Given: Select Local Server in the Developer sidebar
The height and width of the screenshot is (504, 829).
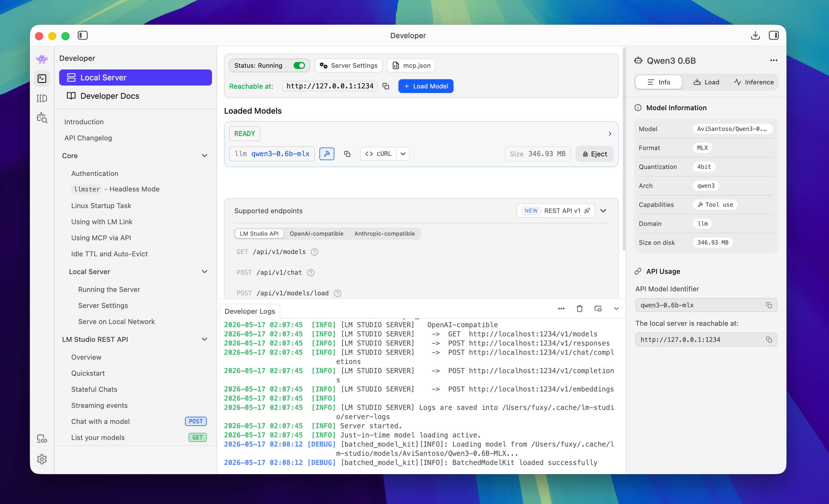Looking at the screenshot, I should point(135,77).
